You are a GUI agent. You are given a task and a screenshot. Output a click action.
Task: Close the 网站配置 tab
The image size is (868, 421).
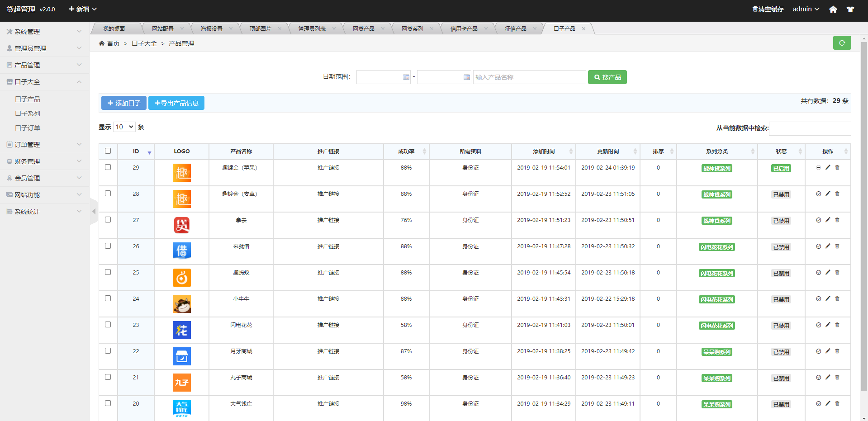pos(182,28)
